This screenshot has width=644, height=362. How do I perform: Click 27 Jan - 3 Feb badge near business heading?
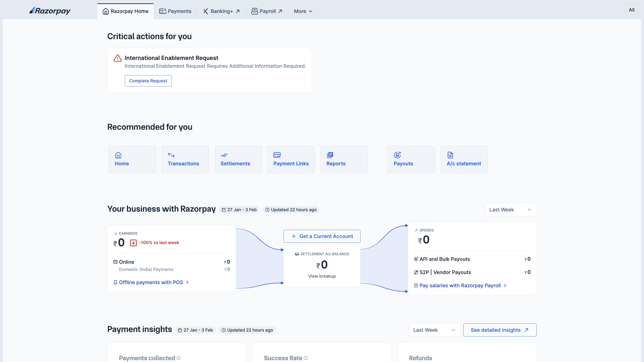point(239,210)
